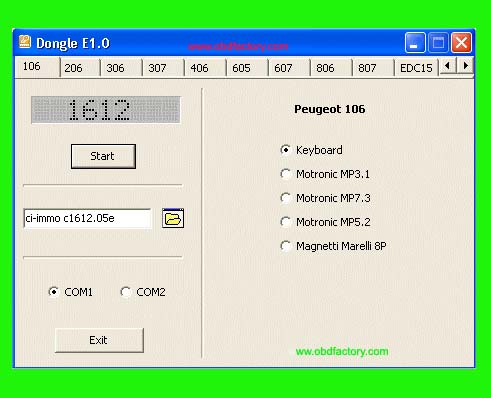Click the Start button
Viewport: 491px width, 398px height.
103,156
